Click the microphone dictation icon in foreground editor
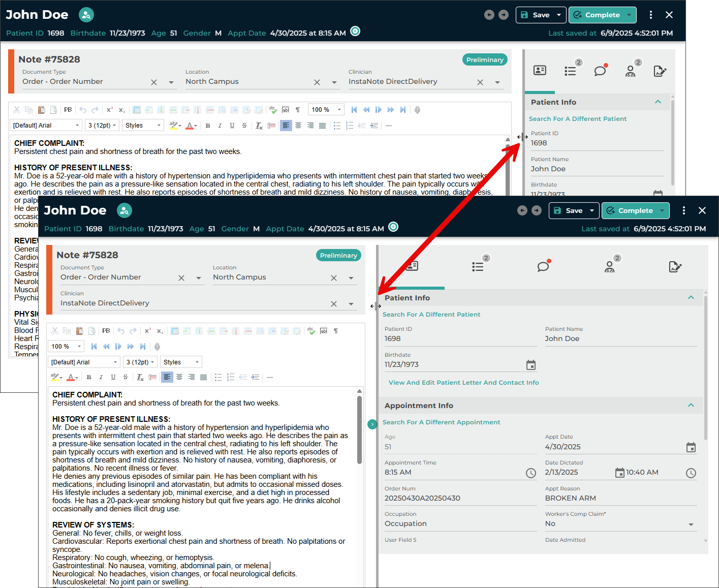This screenshot has width=719, height=588. click(157, 347)
